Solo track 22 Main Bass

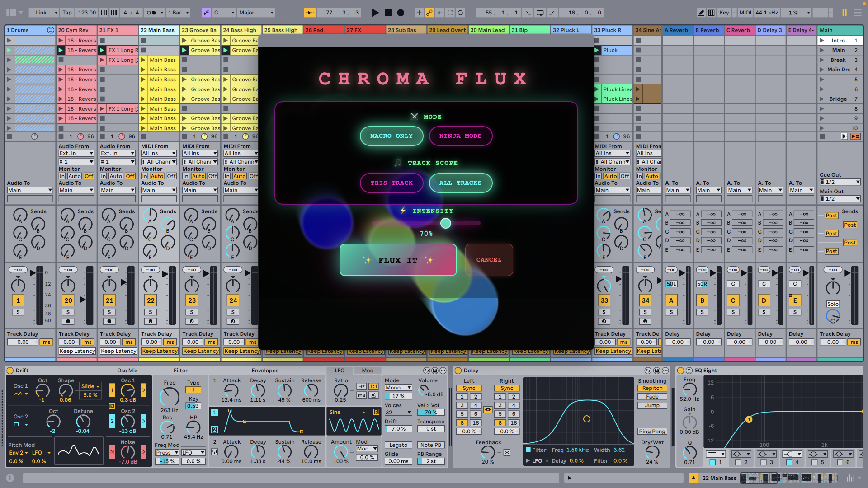[x=150, y=312]
